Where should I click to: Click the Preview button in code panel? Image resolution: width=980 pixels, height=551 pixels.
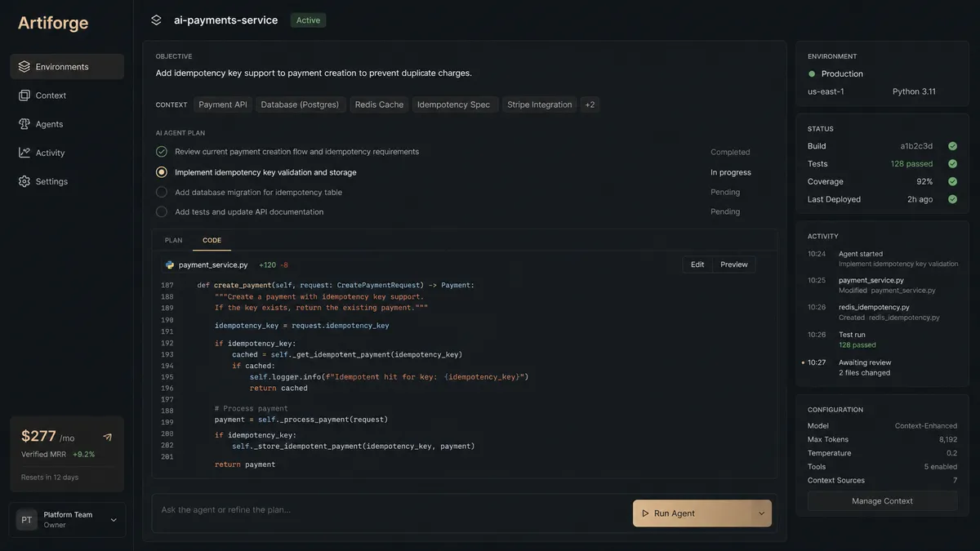[734, 264]
